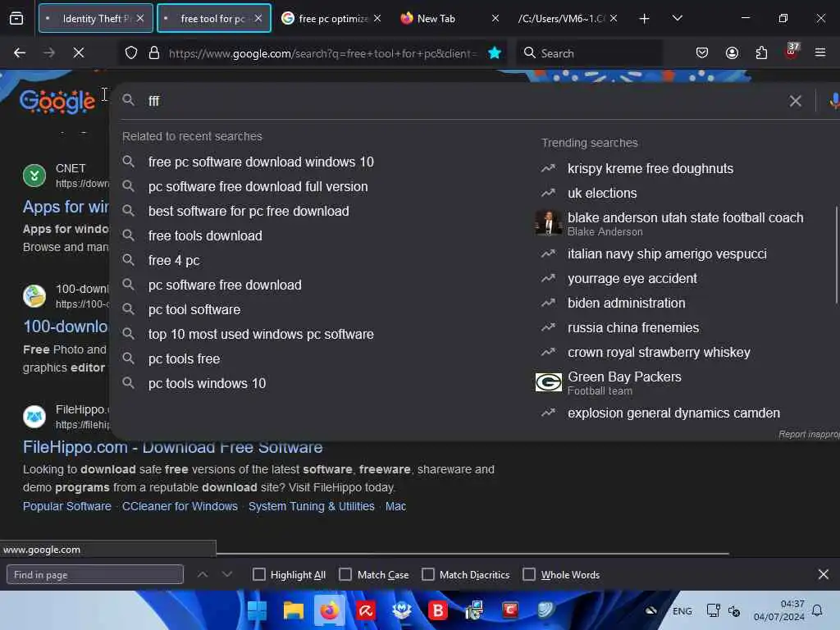This screenshot has width=840, height=630.
Task: Stop loading the page with X button
Action: (x=78, y=52)
